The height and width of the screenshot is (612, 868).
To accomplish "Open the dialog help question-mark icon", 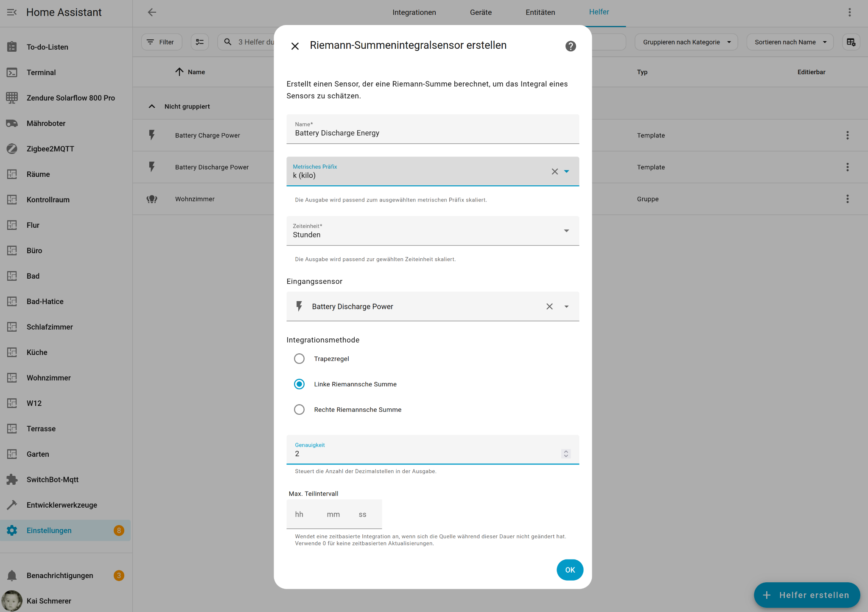I will pos(571,46).
